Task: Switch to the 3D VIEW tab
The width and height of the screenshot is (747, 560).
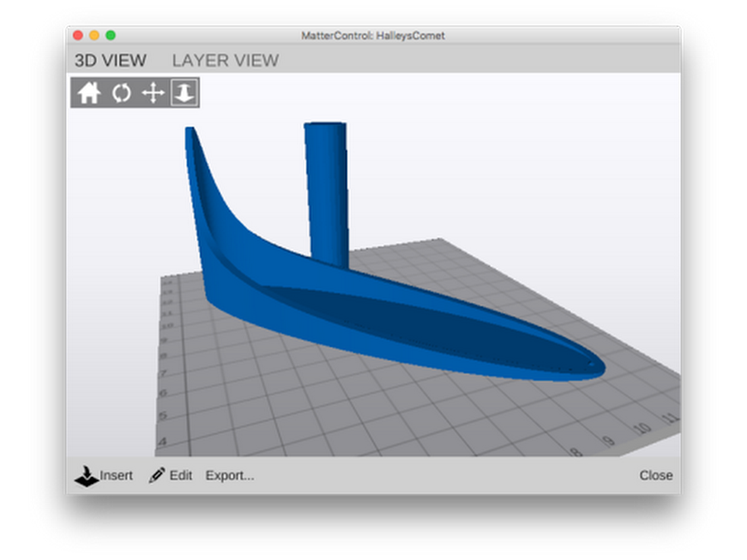Action: (110, 61)
